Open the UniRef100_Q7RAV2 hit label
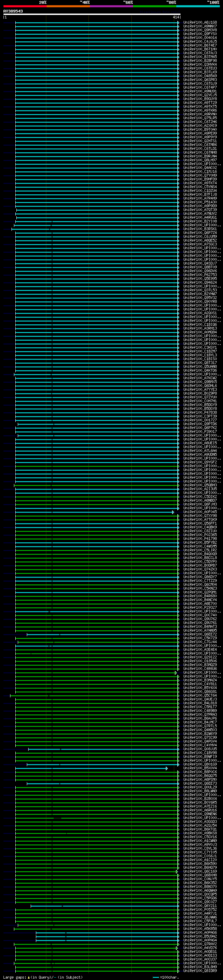The image size is (223, 980). pos(200,944)
